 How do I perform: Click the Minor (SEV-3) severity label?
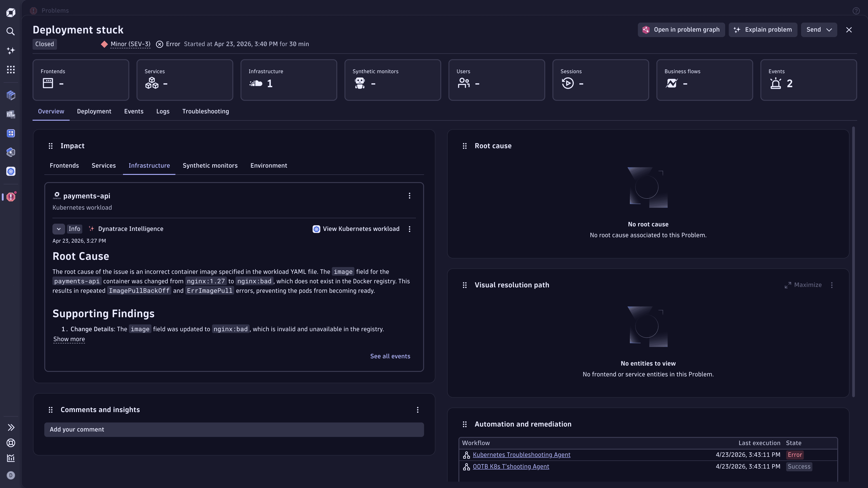130,44
